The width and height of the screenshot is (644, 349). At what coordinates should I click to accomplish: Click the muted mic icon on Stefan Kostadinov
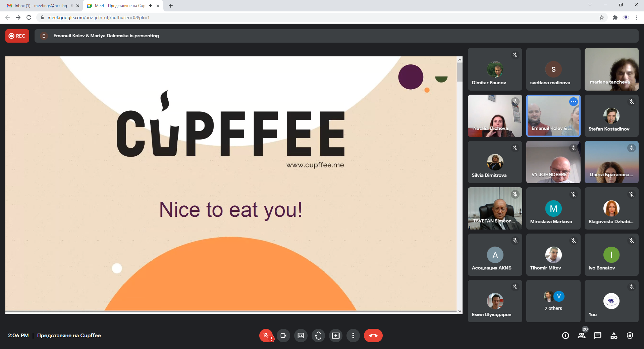[x=632, y=102]
